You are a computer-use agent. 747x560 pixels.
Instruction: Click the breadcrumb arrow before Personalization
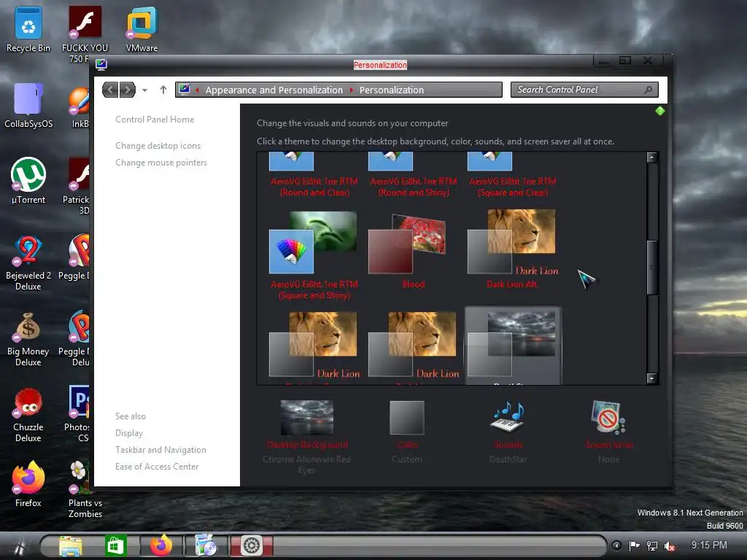click(352, 90)
